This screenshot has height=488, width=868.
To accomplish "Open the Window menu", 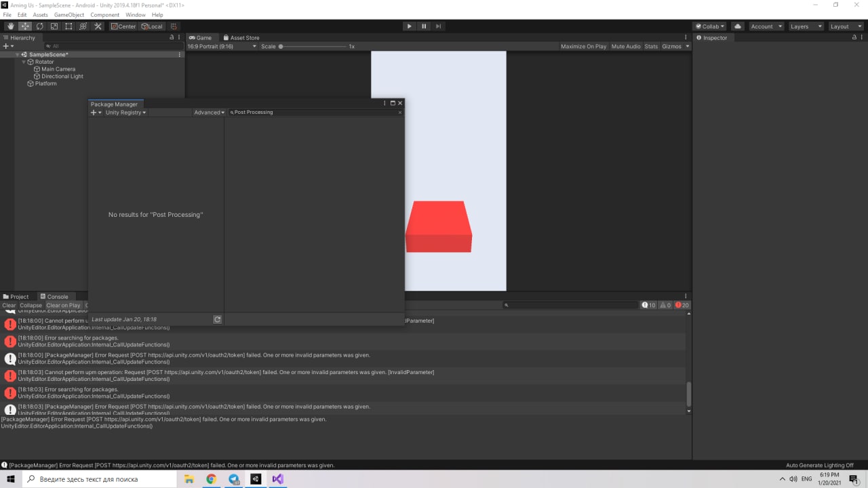I will click(136, 15).
